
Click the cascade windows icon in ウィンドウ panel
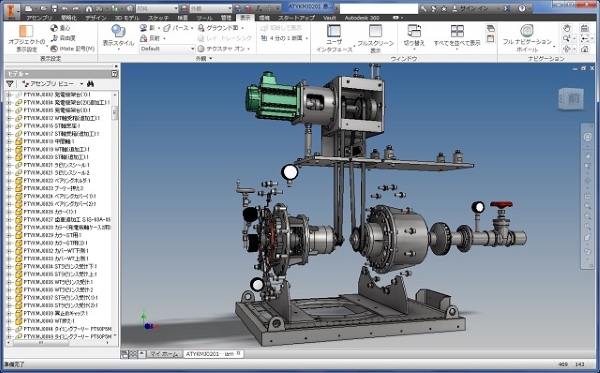491,28
